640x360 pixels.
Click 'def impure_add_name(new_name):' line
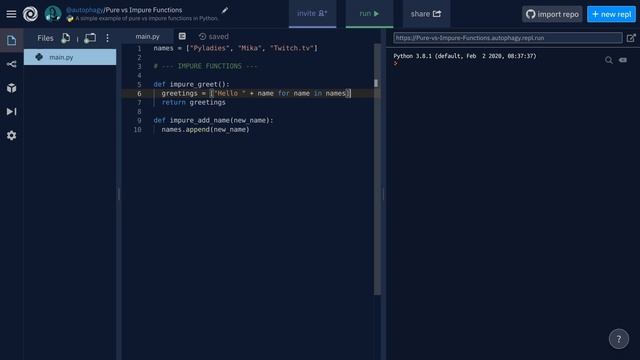(213, 120)
